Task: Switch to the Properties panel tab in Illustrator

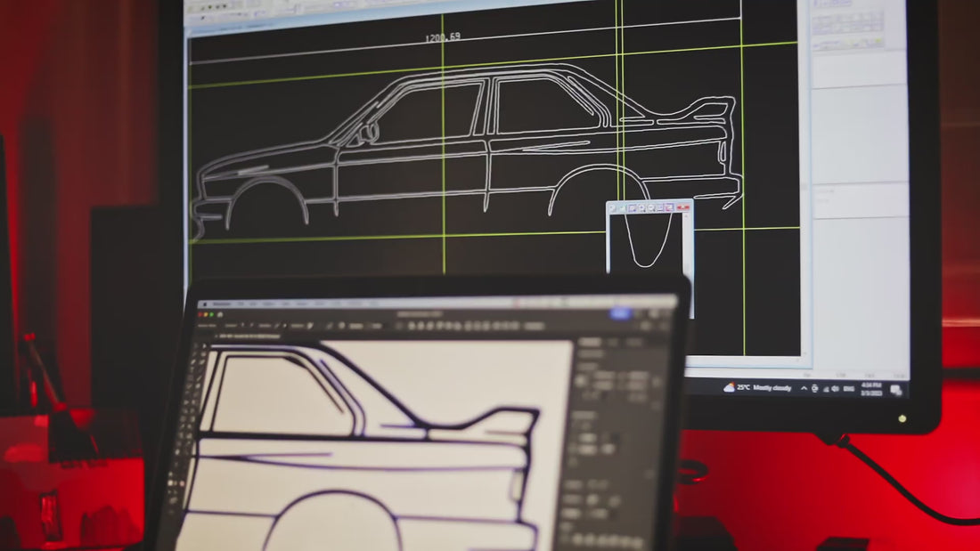Action: [591, 342]
